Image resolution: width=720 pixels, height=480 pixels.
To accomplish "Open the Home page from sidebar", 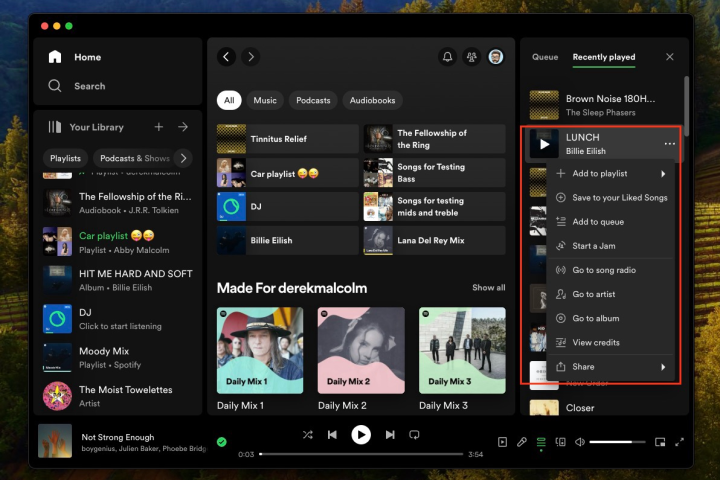I will point(74,57).
